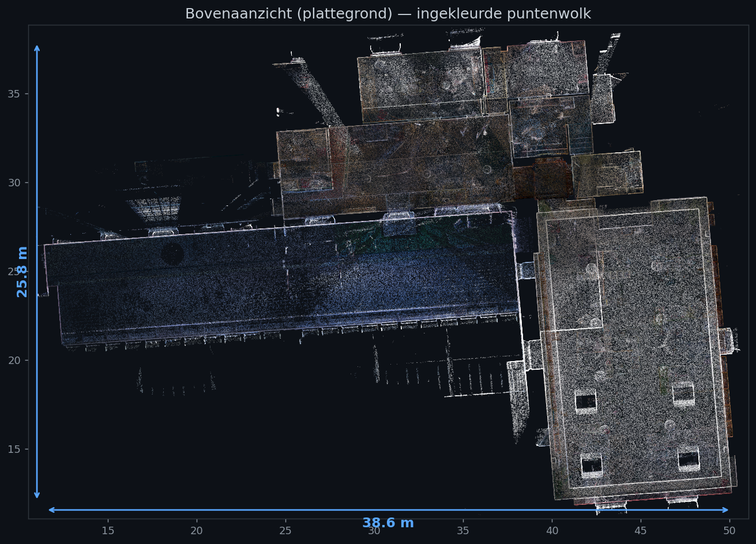The image size is (756, 544).
Task: Click x-axis tick label 25
Action: coord(285,531)
